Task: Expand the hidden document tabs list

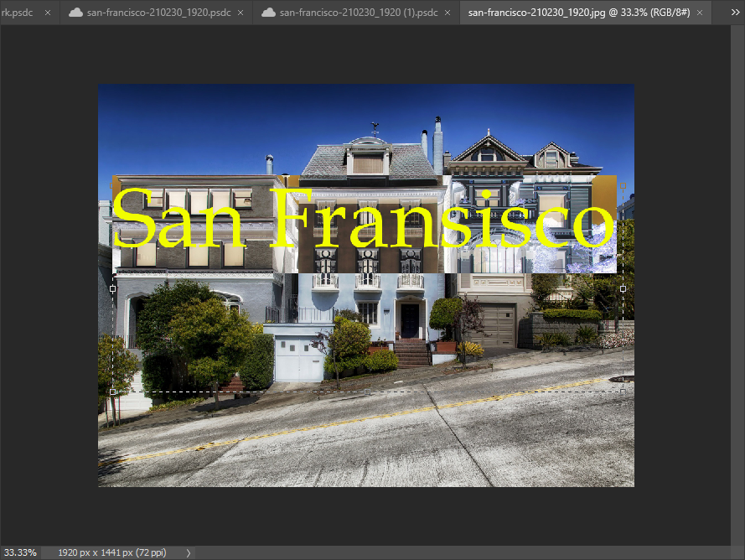Action: [735, 13]
